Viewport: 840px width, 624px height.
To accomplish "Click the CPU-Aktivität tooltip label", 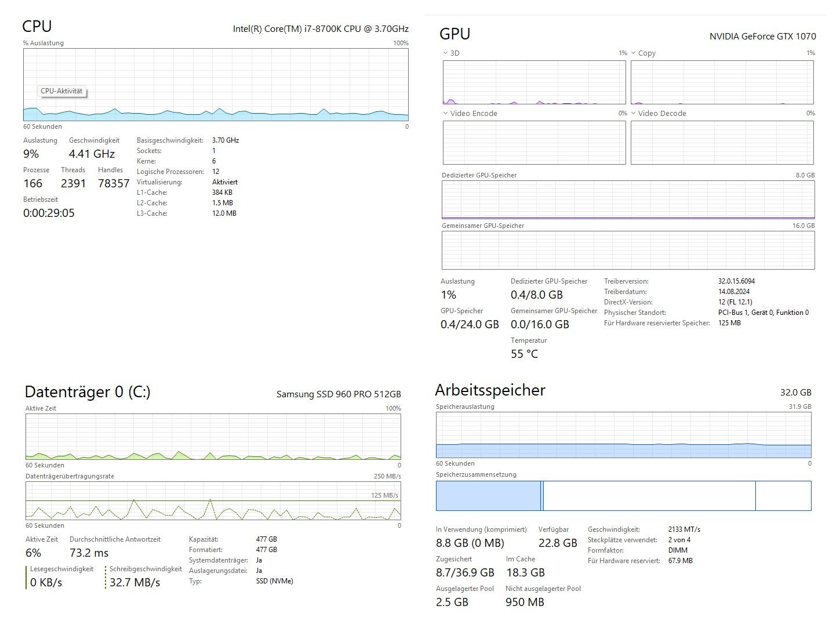I will 62,92.
